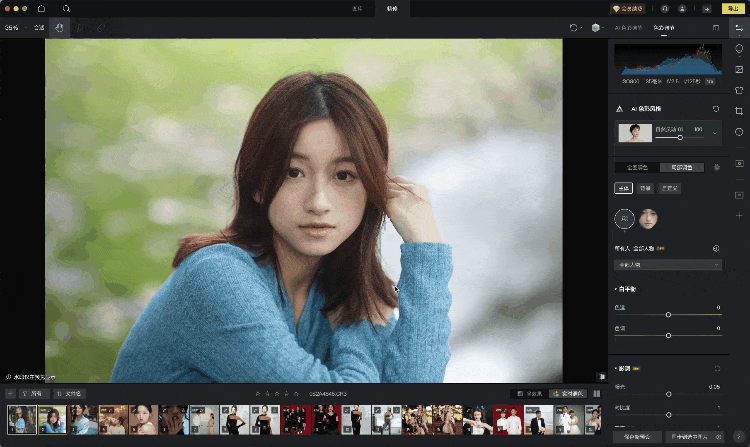This screenshot has width=750, height=447.
Task: Click the yellow export button
Action: tap(731, 8)
